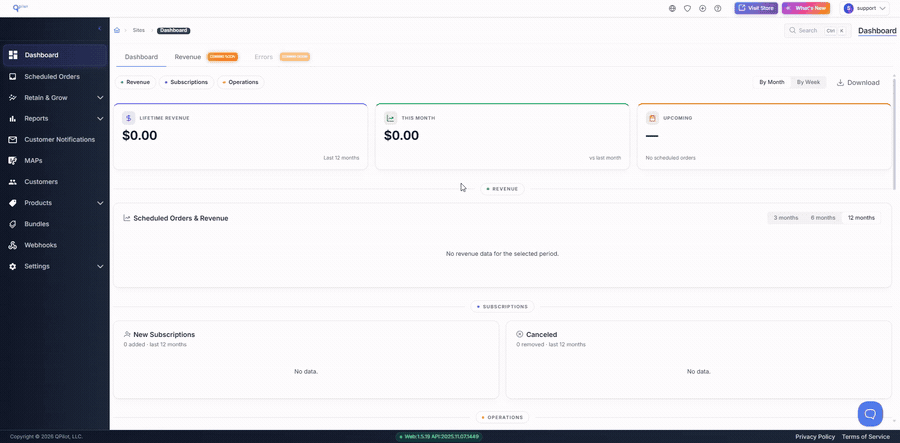Open the help question mark icon
Viewport: 900px width, 443px height.
(x=717, y=9)
